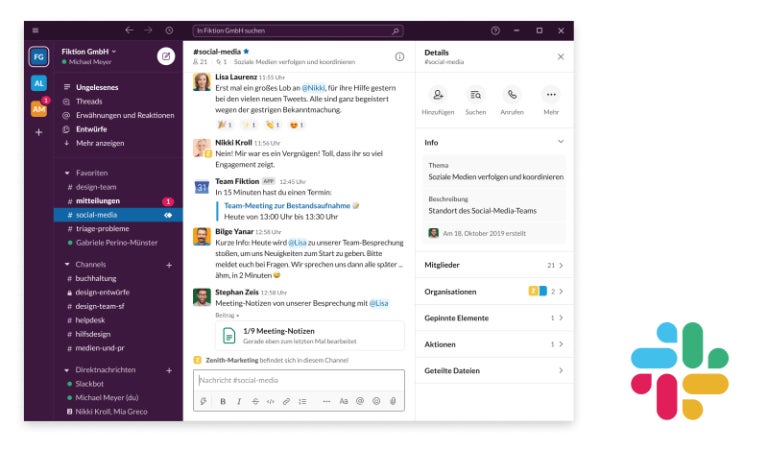Viewport: 780px width, 450px height.
Task: Open history clock icon
Action: tap(169, 30)
